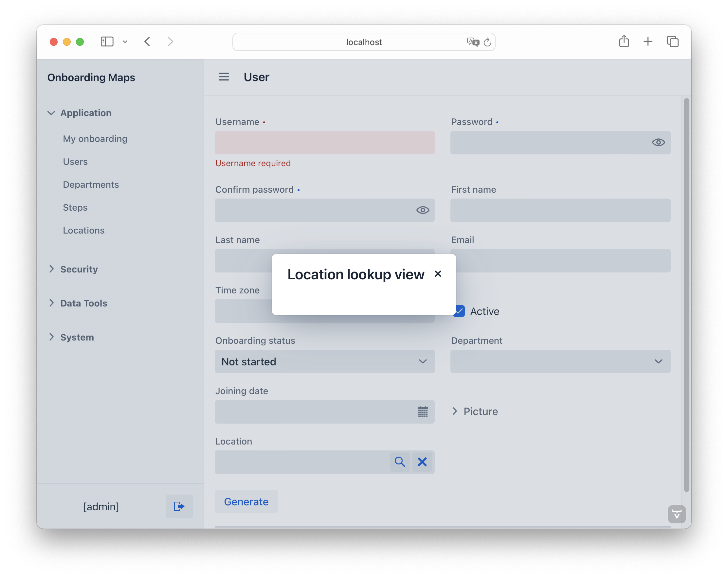Clear the Location field with the X icon
This screenshot has height=577, width=728.
pyautogui.click(x=422, y=462)
